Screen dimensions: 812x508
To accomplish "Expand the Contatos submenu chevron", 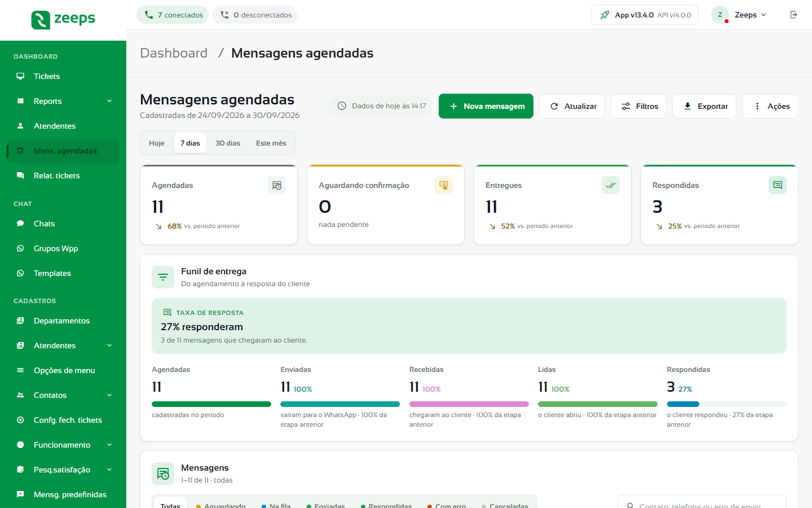I will point(109,395).
